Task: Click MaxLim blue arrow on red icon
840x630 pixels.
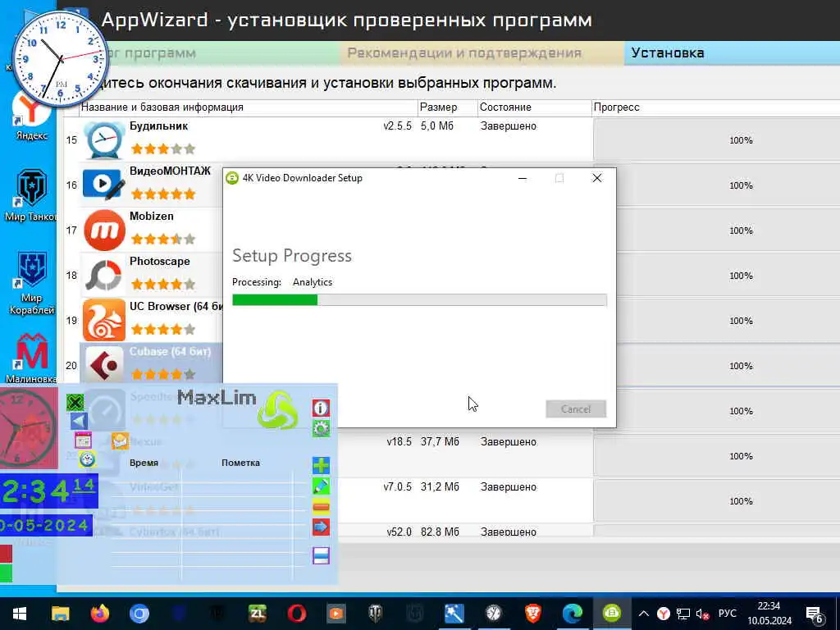Action: coord(321,527)
